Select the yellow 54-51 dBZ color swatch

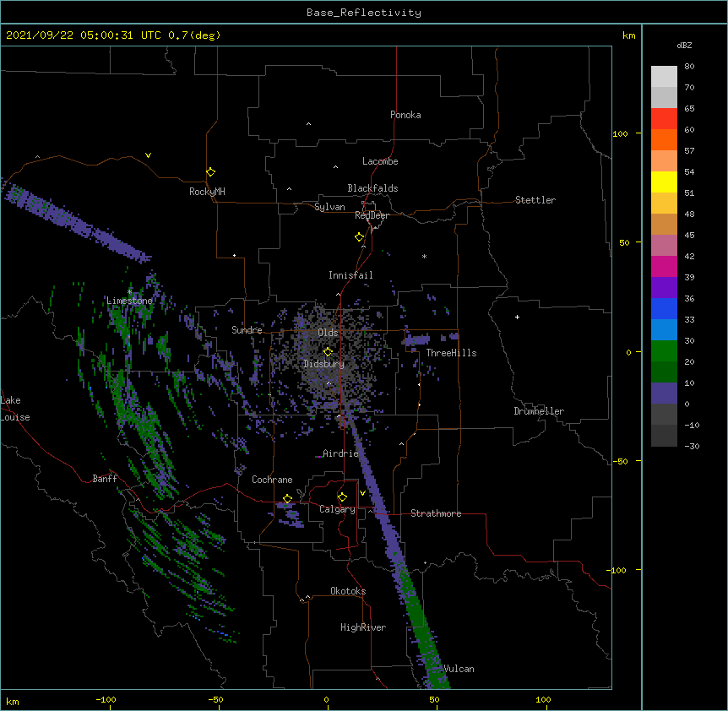coord(664,182)
